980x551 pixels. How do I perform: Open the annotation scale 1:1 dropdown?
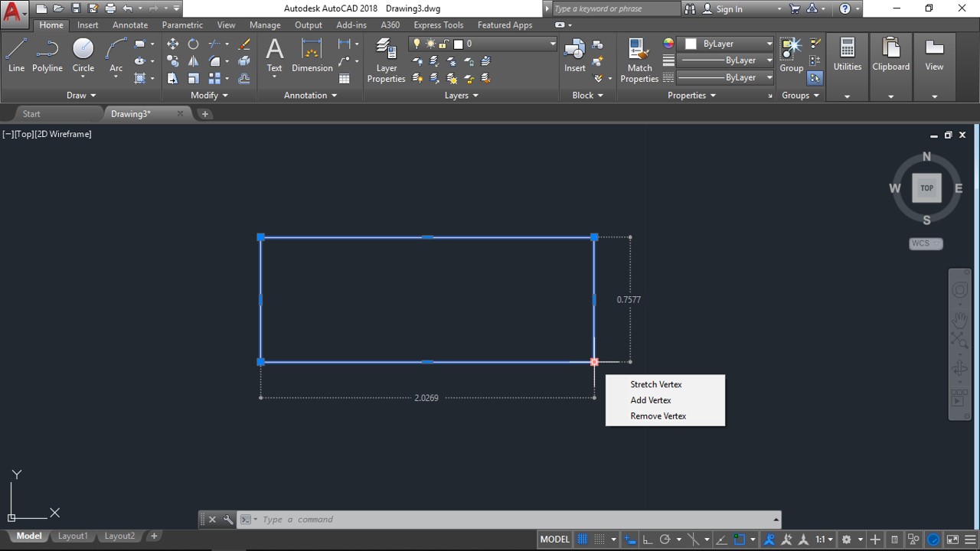point(824,540)
